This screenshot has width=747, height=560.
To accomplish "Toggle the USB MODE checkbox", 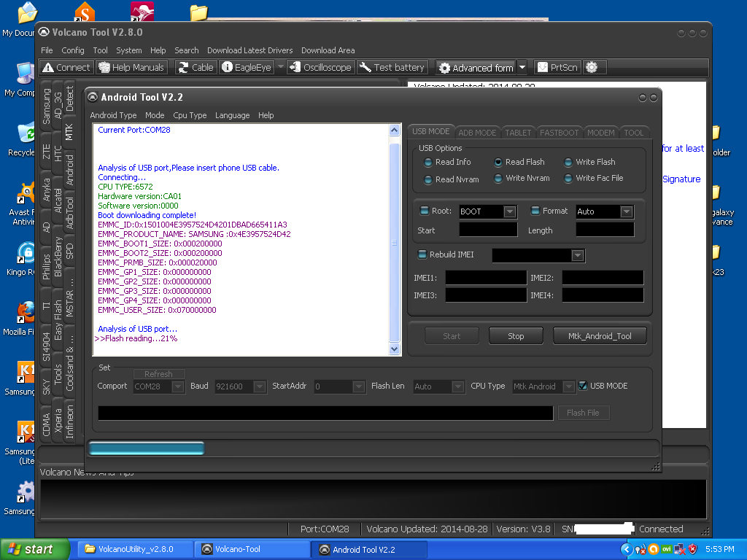I will (x=583, y=386).
